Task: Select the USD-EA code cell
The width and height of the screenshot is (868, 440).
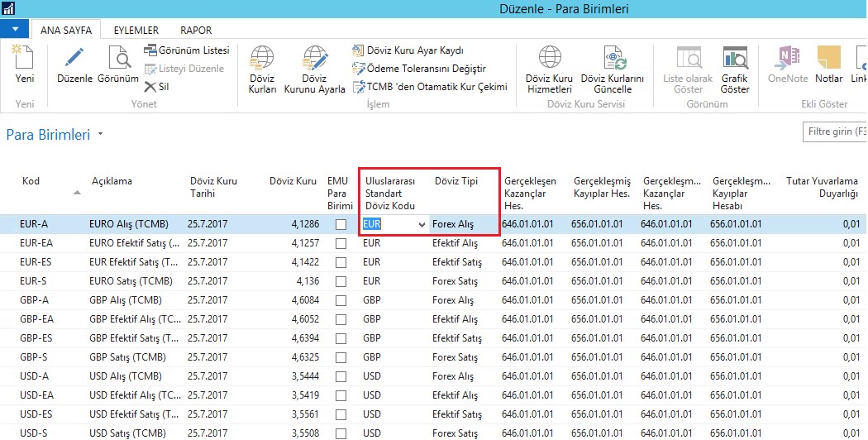Action: 36,395
